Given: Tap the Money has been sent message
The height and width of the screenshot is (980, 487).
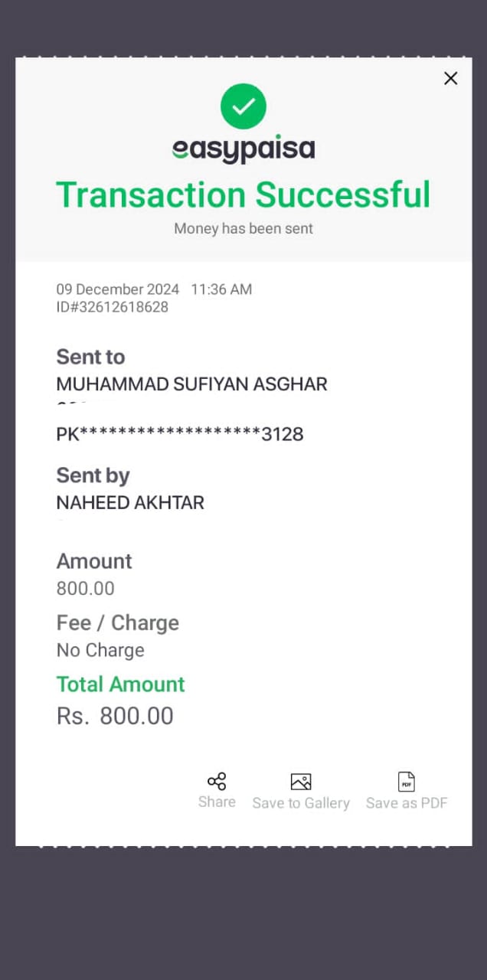Looking at the screenshot, I should coord(243,228).
